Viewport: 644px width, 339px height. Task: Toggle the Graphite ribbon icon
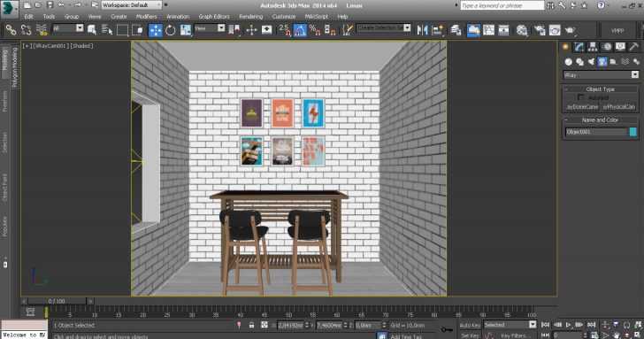[473, 29]
